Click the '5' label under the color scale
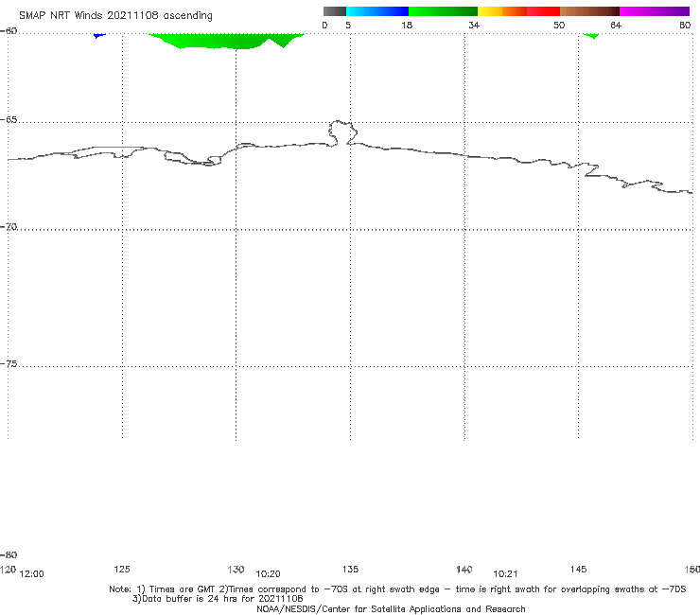The width and height of the screenshot is (700, 615). pos(348,25)
